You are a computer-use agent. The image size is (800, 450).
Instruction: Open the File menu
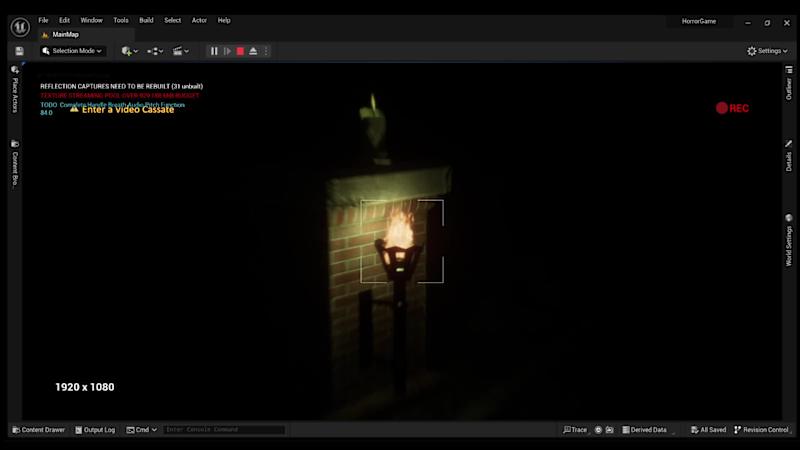pos(43,20)
